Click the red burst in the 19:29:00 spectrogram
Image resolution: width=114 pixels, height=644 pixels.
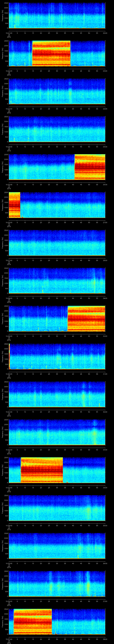click(86, 318)
